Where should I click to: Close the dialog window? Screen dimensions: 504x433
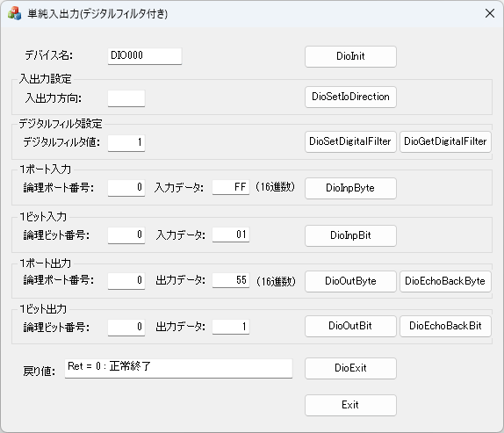click(x=490, y=13)
